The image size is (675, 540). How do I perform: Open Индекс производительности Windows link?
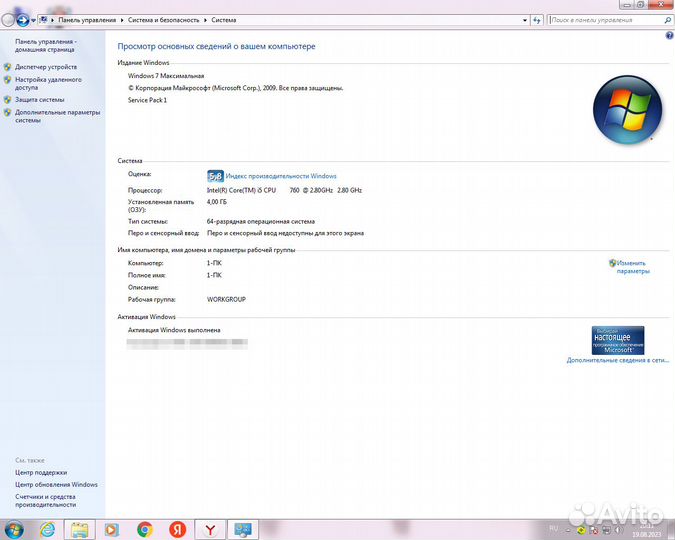(x=281, y=176)
